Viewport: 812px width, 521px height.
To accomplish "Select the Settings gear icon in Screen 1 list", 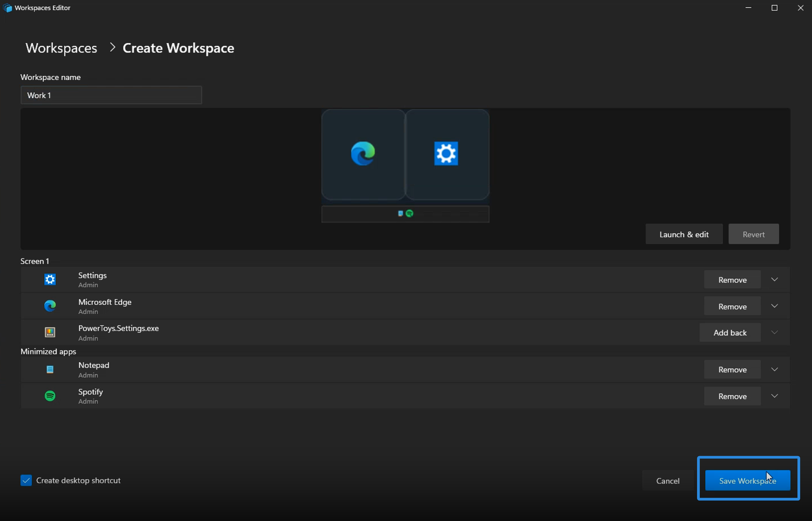I will click(x=50, y=279).
